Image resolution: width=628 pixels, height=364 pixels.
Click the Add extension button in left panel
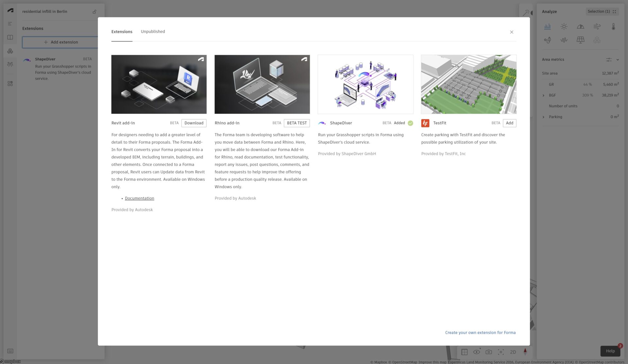(60, 42)
